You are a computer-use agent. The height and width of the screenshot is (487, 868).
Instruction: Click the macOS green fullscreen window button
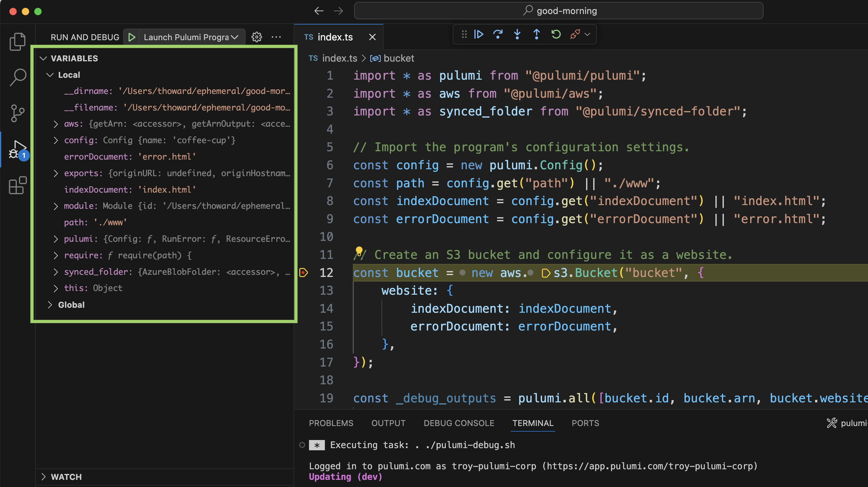38,12
